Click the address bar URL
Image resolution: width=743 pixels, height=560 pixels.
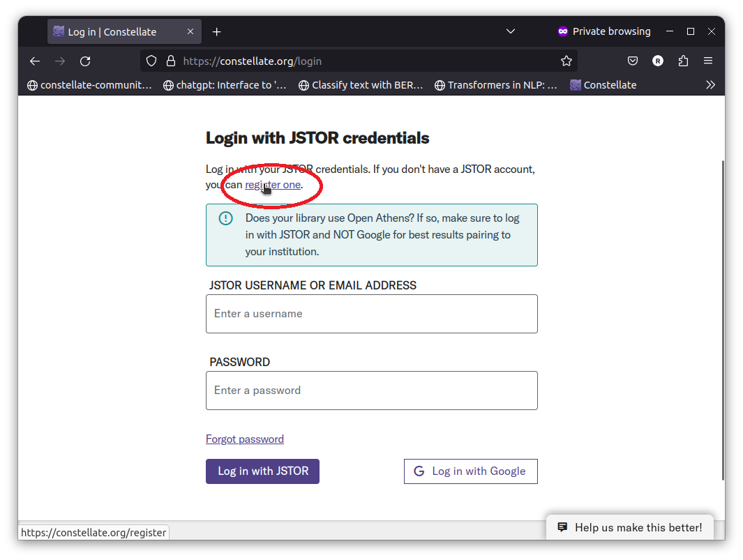(x=252, y=61)
